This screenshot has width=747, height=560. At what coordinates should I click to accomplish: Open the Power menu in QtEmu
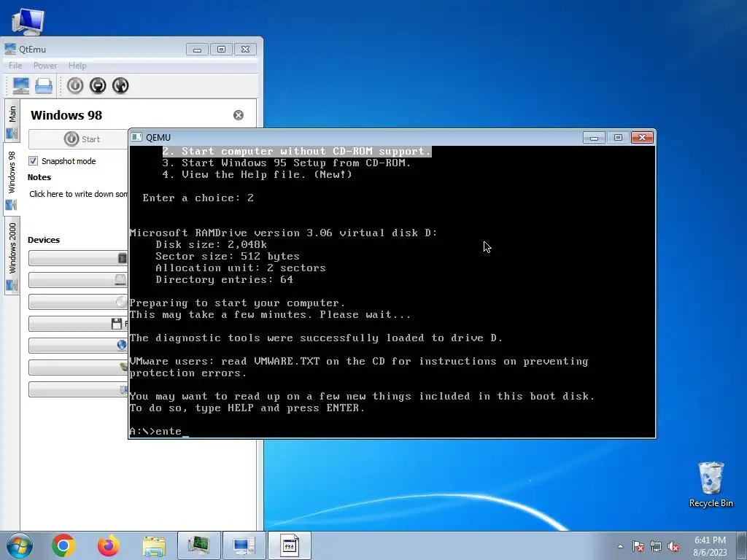point(45,65)
